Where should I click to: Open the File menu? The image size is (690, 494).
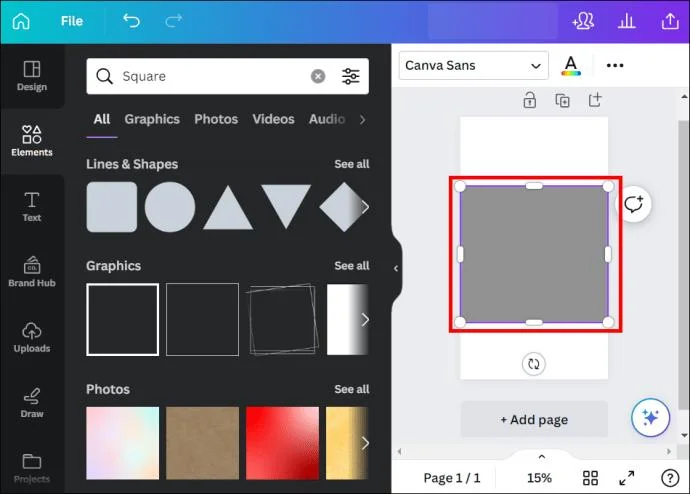pos(72,21)
